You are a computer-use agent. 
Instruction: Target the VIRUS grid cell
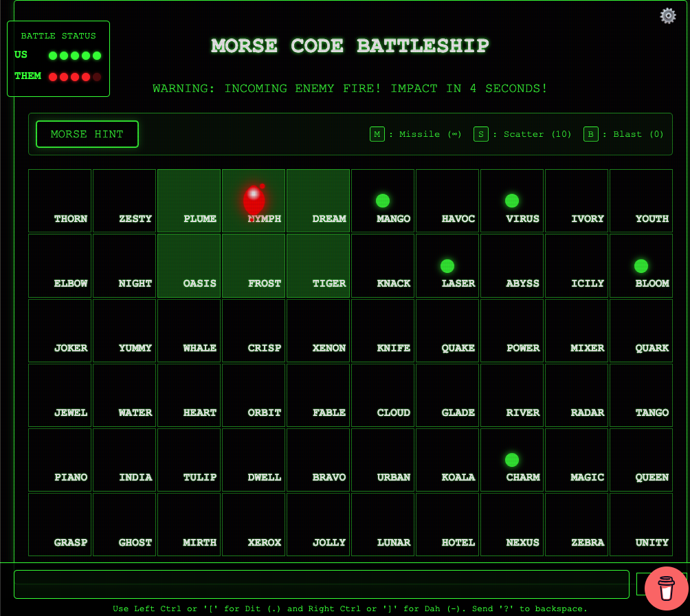[x=512, y=201]
